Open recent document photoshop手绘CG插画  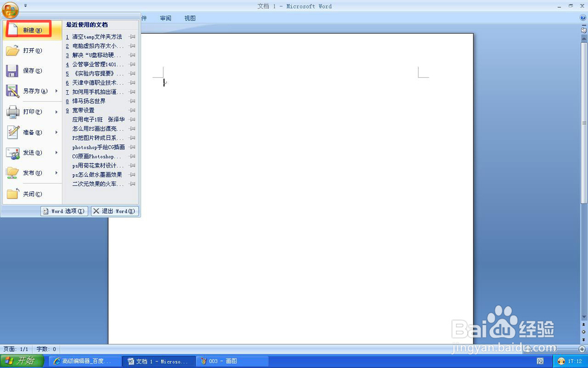(x=97, y=147)
